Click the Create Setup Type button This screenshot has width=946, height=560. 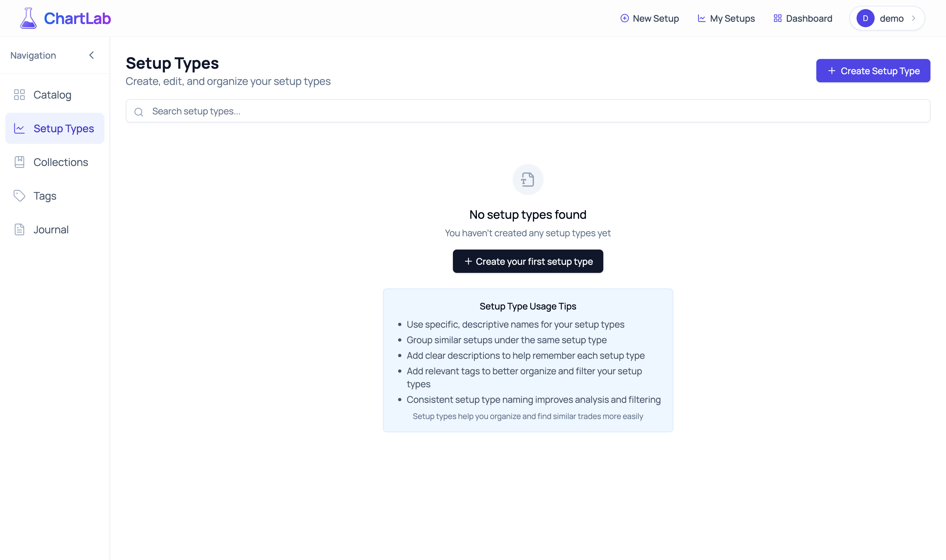coord(873,71)
